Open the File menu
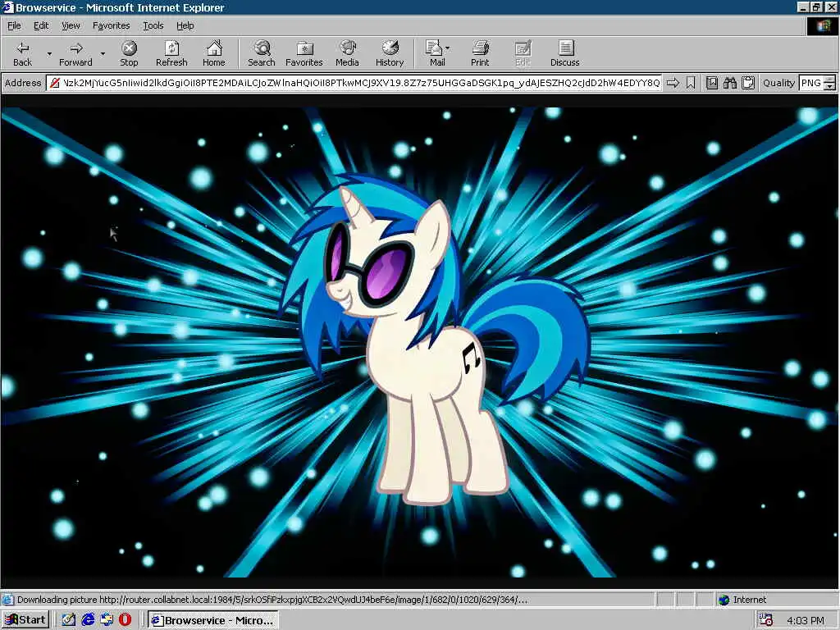Screen dimensions: 840x630 (14, 25)
